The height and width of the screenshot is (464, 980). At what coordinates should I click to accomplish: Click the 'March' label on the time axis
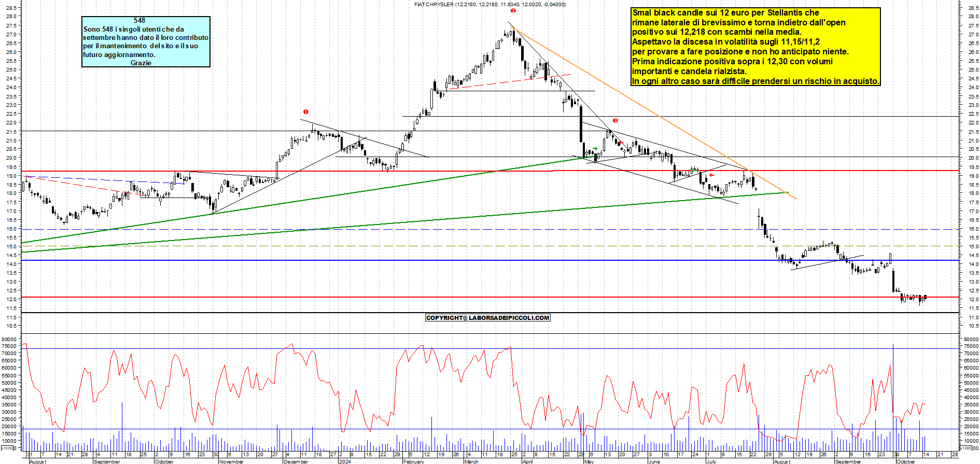click(x=471, y=461)
